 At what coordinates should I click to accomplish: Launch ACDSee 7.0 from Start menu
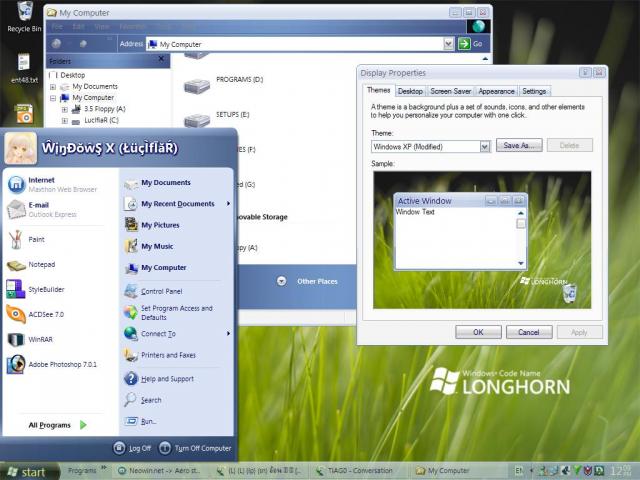click(x=36, y=314)
